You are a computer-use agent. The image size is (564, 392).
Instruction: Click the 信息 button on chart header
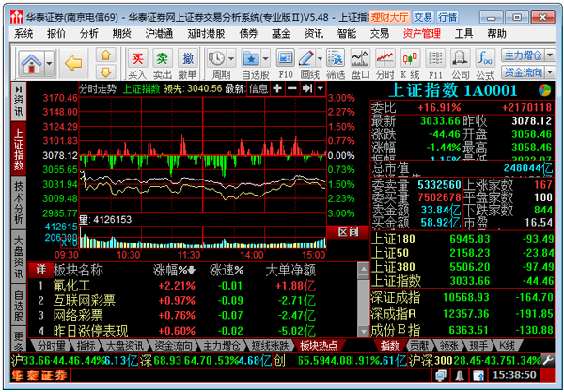pyautogui.click(x=258, y=88)
